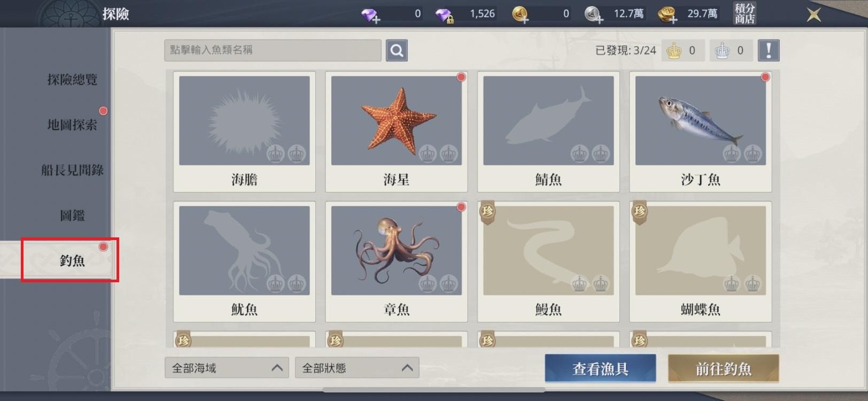The width and height of the screenshot is (868, 401).
Task: Open the 海星 starfish card
Action: [397, 132]
